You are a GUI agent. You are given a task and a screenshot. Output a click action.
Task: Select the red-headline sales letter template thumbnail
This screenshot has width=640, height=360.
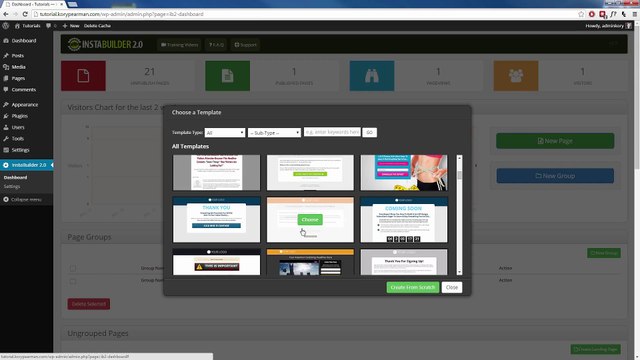click(216, 172)
